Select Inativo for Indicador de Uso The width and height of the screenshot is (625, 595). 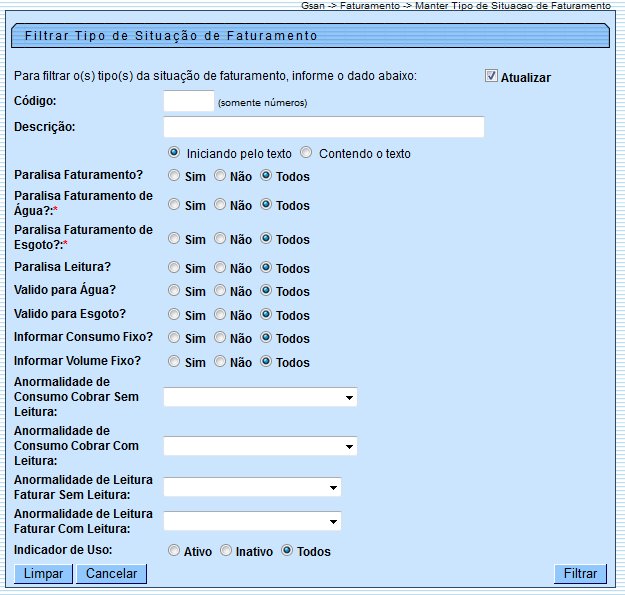pos(226,550)
